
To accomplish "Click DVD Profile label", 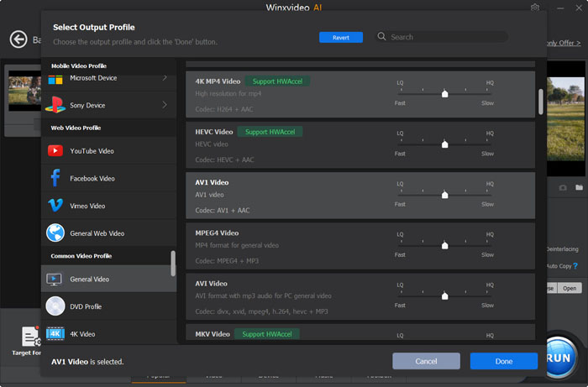I will pyautogui.click(x=86, y=306).
